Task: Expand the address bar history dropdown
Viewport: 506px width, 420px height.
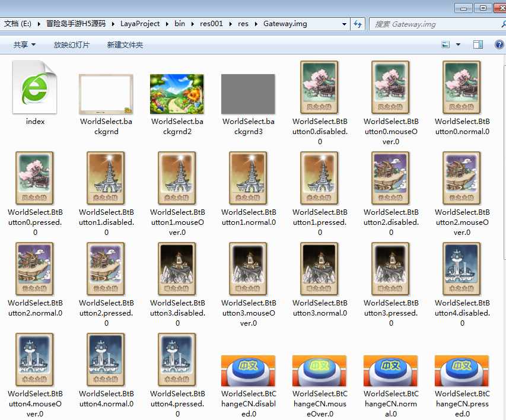Action: (x=344, y=24)
